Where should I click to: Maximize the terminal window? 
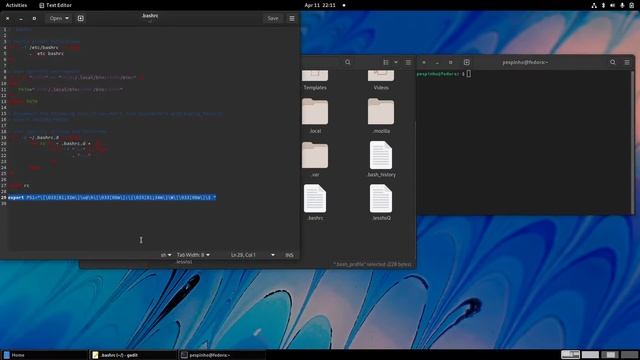[x=451, y=62]
